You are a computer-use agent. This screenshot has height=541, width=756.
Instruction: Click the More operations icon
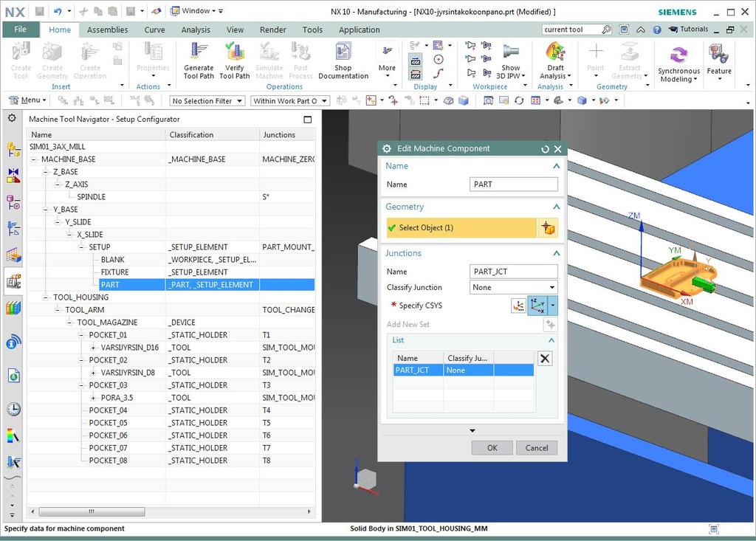(x=387, y=51)
